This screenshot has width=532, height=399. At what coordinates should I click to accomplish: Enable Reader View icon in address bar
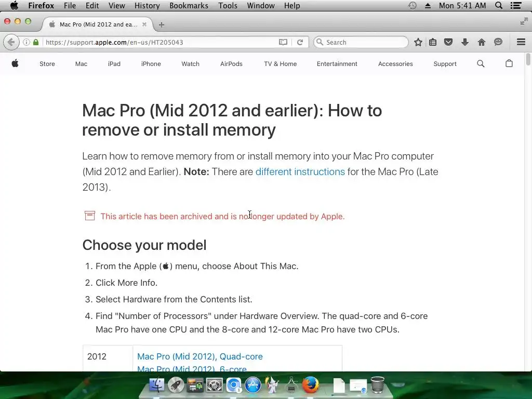pyautogui.click(x=283, y=43)
